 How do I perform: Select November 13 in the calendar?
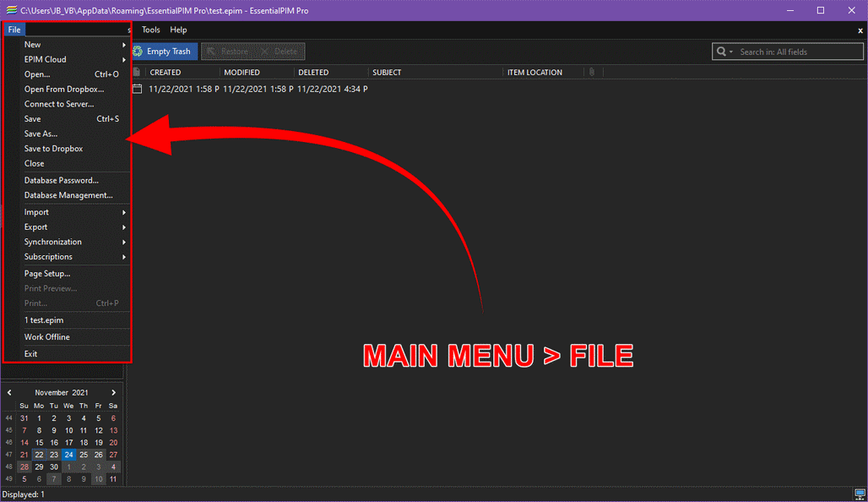113,430
